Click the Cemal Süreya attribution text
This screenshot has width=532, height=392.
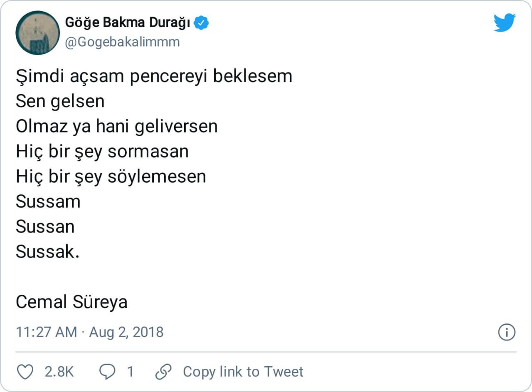[x=71, y=302]
